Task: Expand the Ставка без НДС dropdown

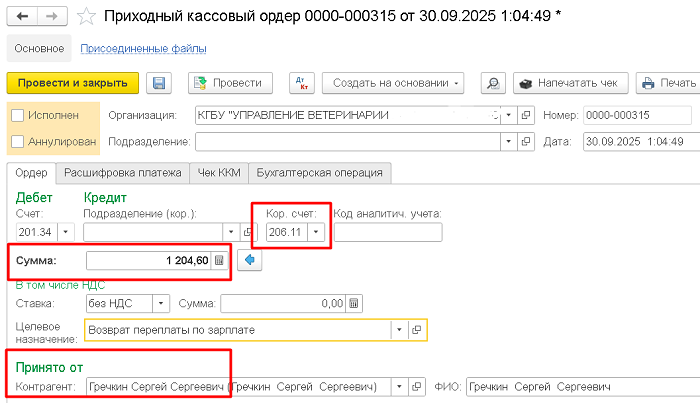Action: 161,303
